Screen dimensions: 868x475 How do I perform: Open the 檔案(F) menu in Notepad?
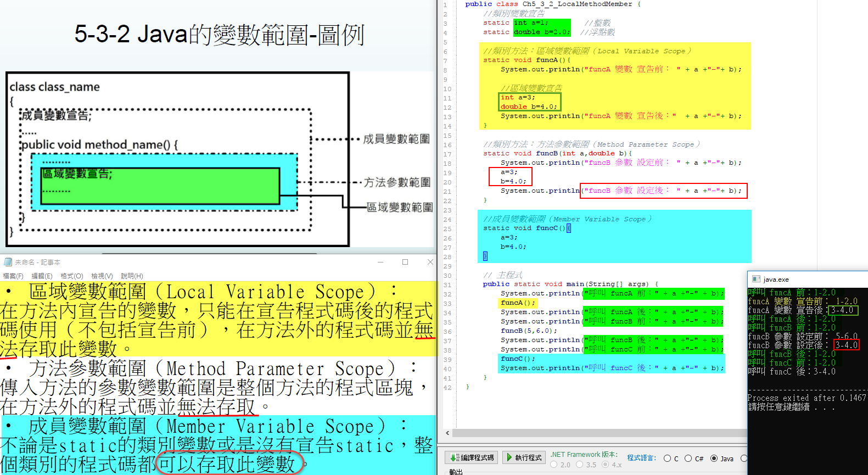point(13,276)
